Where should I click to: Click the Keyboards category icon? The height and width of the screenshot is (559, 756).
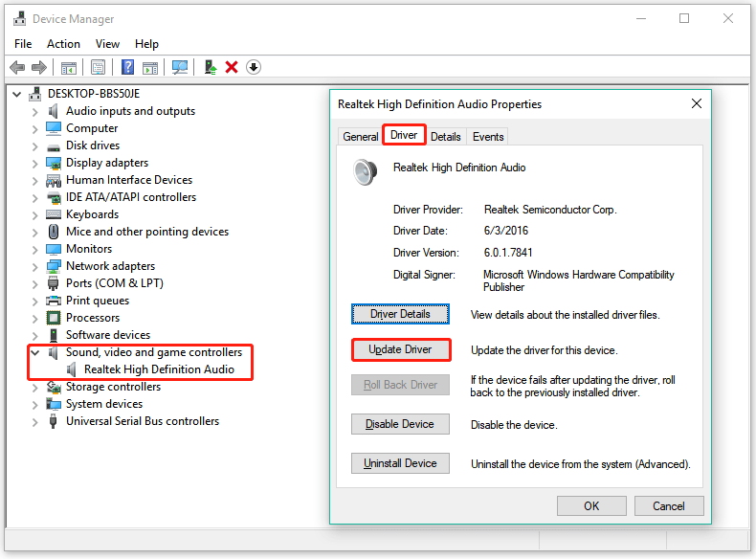click(54, 214)
